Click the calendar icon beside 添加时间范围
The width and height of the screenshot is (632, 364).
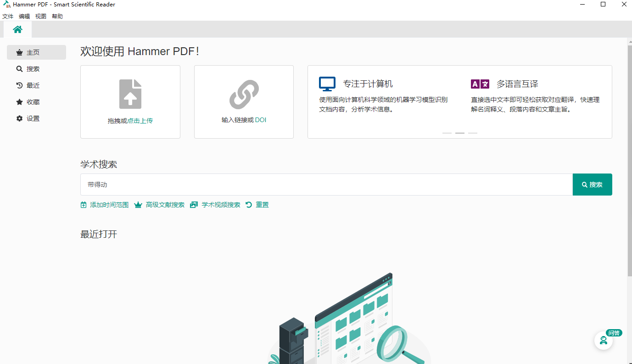pos(84,205)
